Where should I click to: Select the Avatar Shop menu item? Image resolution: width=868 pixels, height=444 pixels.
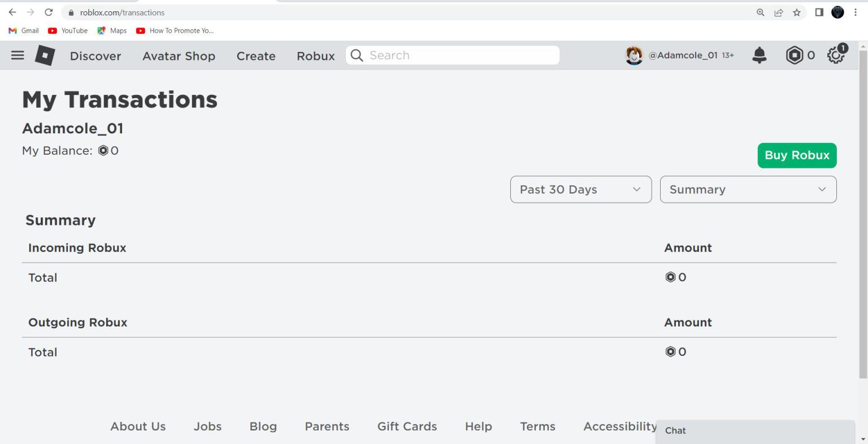179,56
